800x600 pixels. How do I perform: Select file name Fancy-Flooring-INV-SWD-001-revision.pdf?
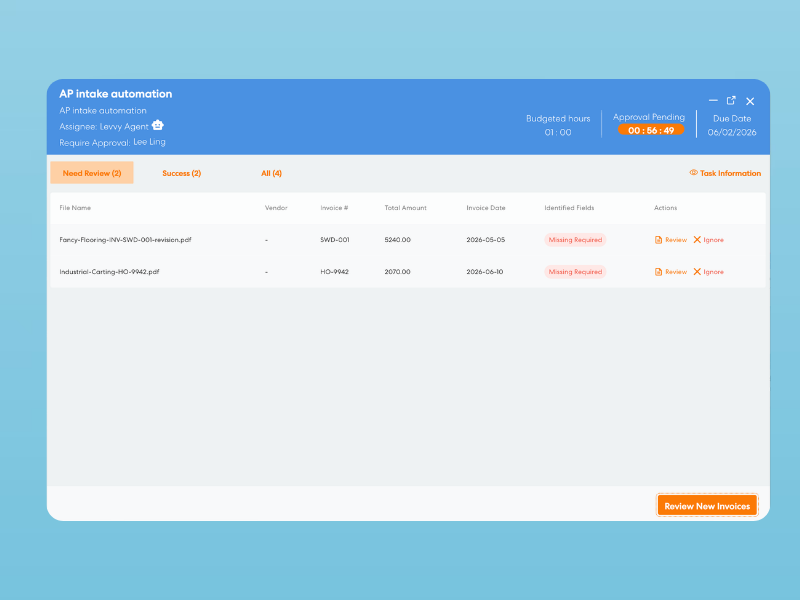125,240
